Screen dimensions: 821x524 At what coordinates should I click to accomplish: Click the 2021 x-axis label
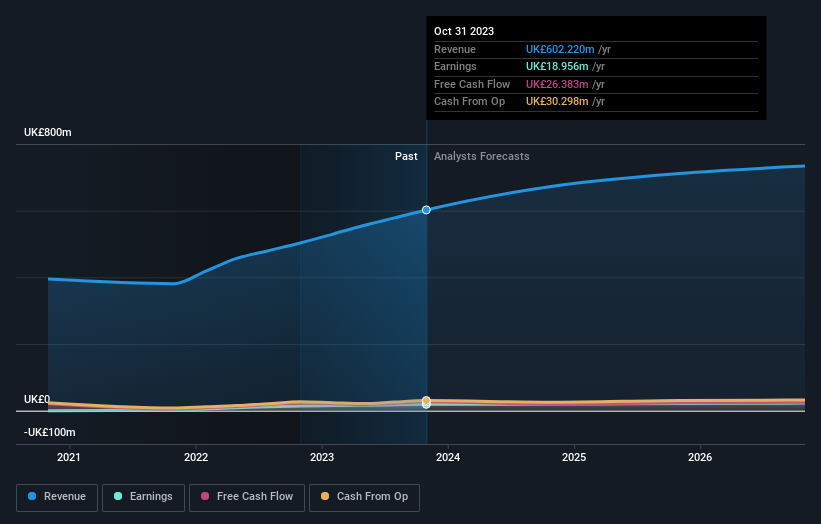(x=69, y=458)
